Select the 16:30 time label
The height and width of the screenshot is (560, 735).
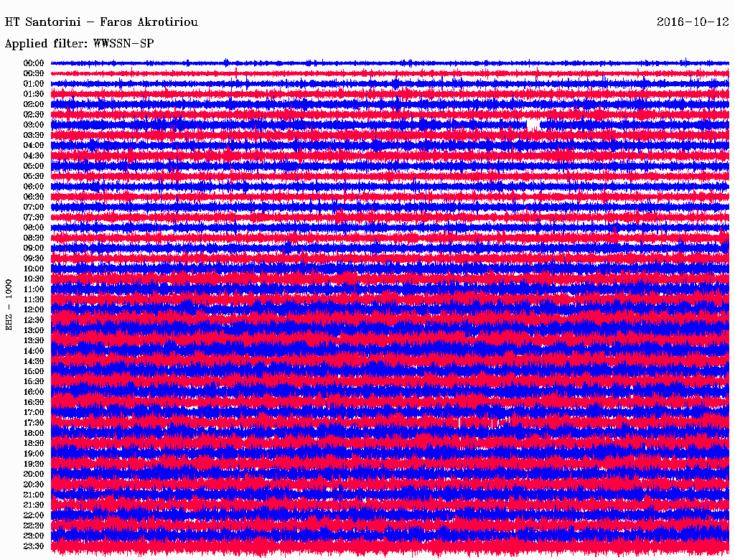click(34, 403)
